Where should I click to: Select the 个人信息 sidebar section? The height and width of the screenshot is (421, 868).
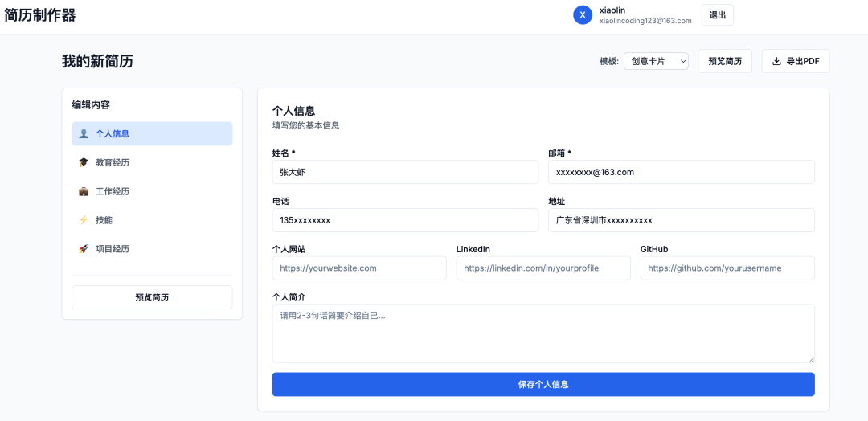pyautogui.click(x=152, y=133)
